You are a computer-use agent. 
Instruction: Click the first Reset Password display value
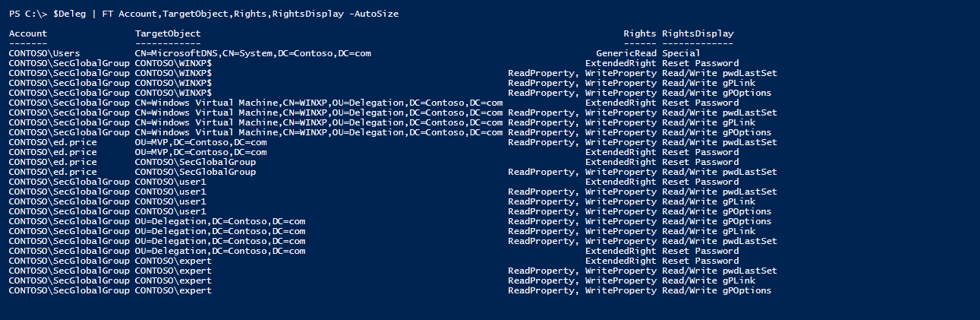700,64
